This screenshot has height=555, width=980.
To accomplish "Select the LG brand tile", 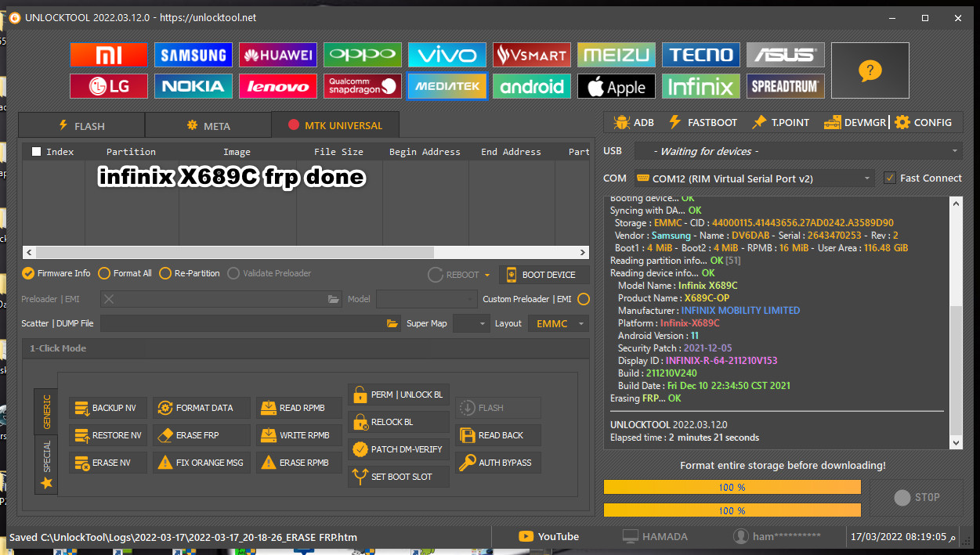I will coord(108,86).
